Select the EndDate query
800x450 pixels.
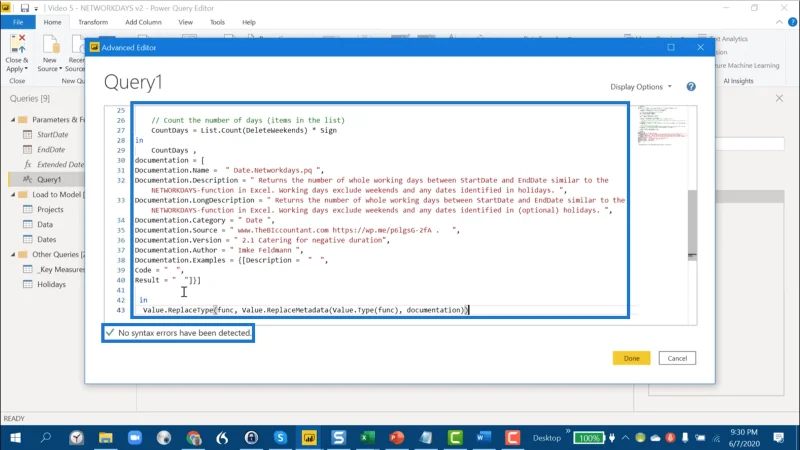pyautogui.click(x=51, y=149)
